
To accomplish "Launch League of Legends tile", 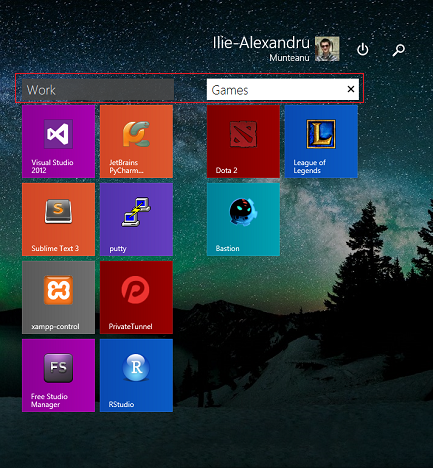I will coord(321,142).
